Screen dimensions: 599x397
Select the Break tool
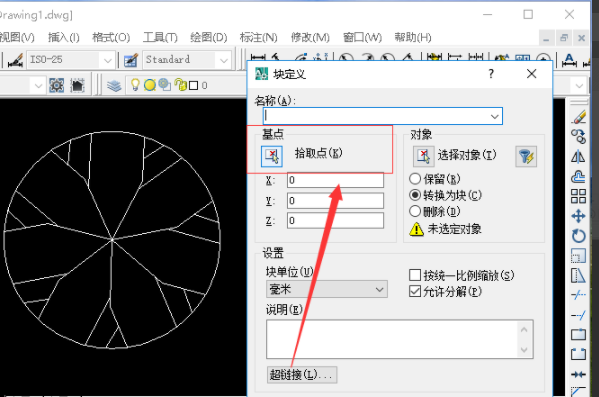578,354
